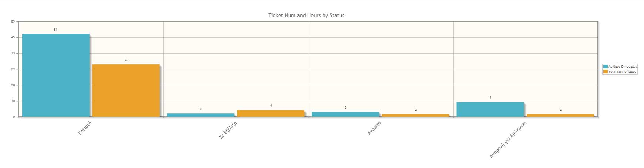Click the orange Κλειστό bar showing 32

(126, 90)
